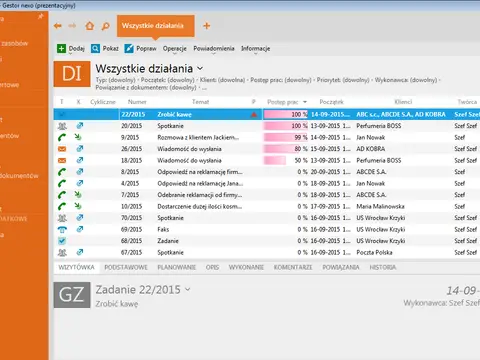Click the client Maria Malinowska
This screenshot has width=480, height=360.
(x=380, y=206)
